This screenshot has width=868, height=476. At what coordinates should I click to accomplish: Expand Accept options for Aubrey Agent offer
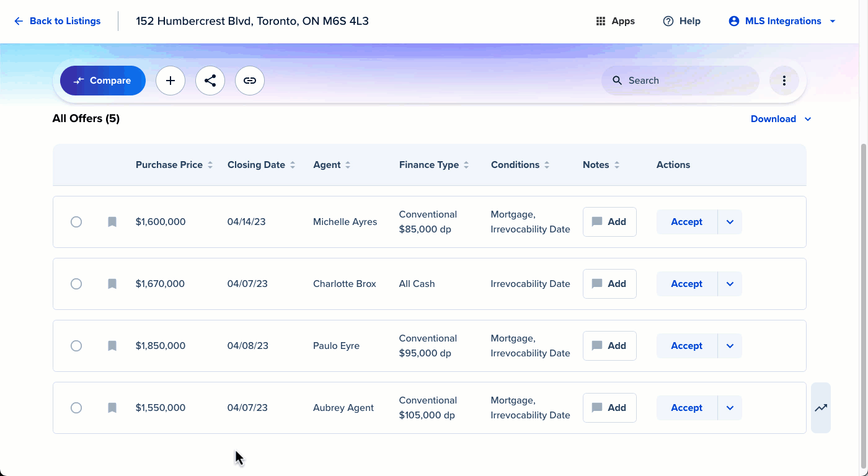click(x=730, y=408)
